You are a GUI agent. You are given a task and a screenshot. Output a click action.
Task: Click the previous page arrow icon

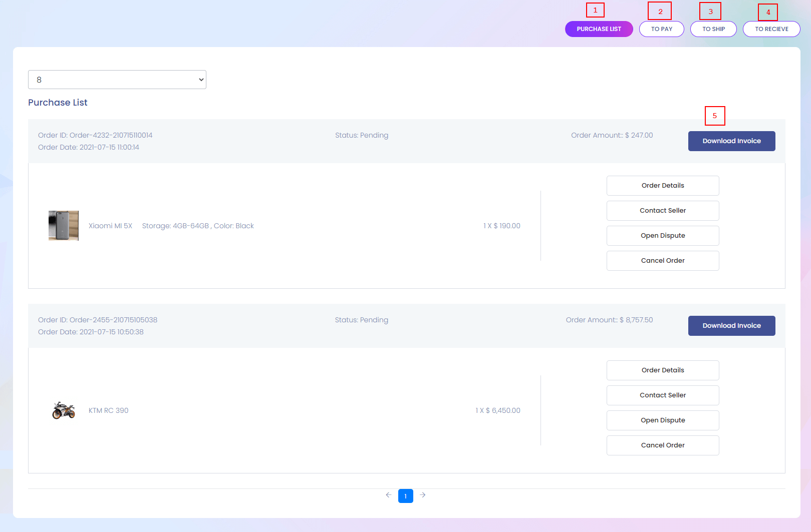(388, 495)
